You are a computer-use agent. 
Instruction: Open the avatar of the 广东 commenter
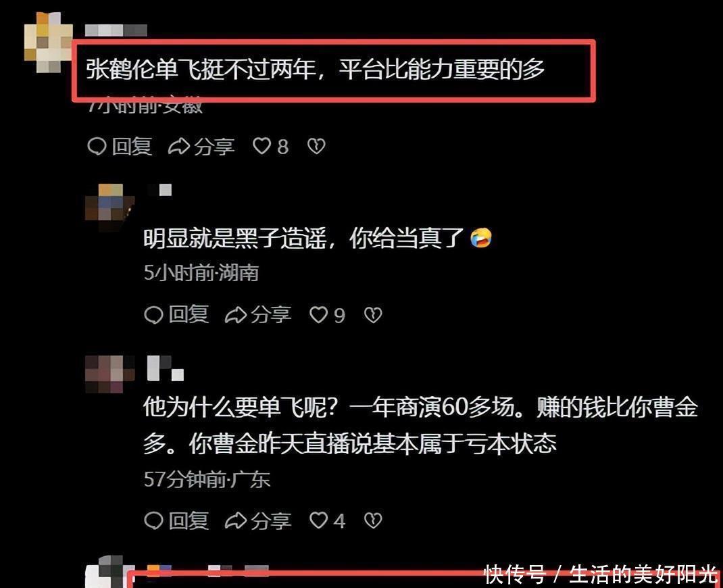(x=109, y=374)
